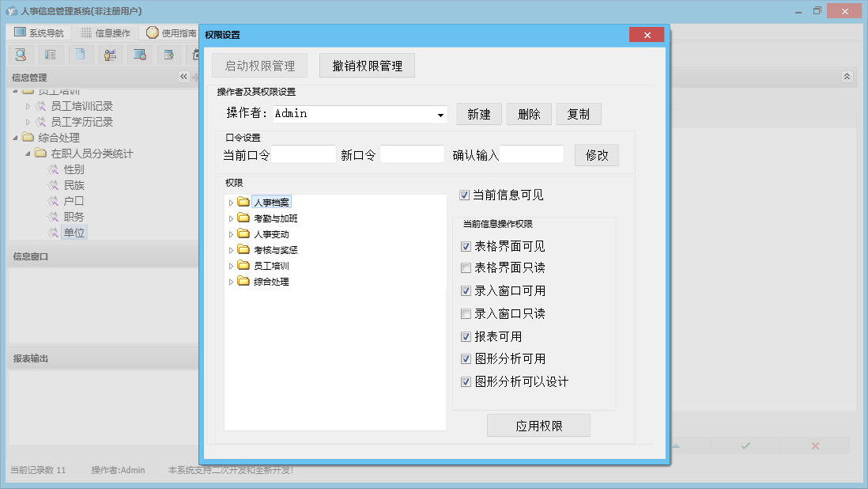This screenshot has height=489, width=868.
Task: Open the 使用指南 tab
Action: [172, 32]
